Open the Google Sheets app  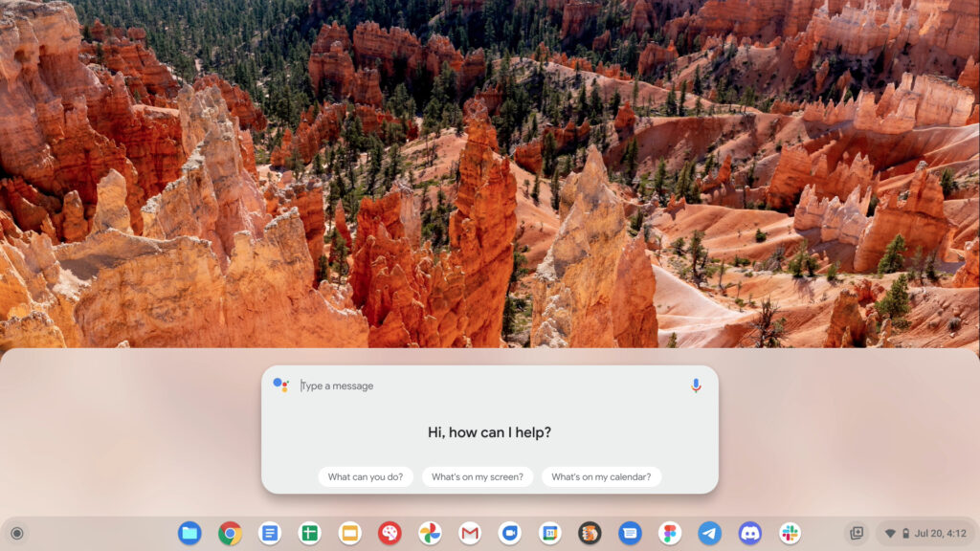tap(310, 533)
